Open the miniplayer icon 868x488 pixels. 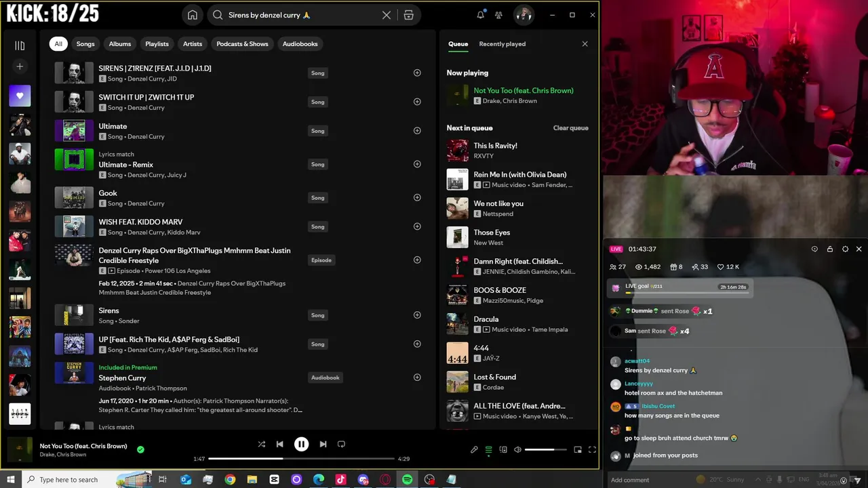point(578,449)
